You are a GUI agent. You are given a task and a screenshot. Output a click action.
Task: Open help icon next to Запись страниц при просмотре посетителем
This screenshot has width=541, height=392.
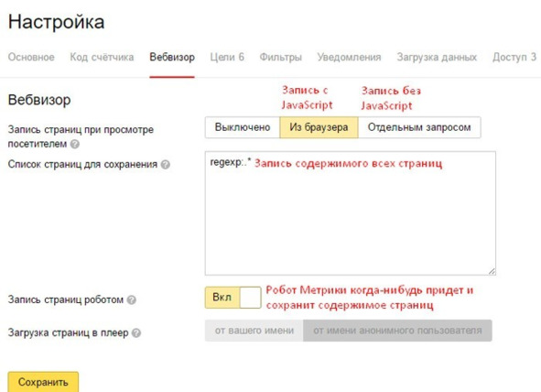pos(75,144)
